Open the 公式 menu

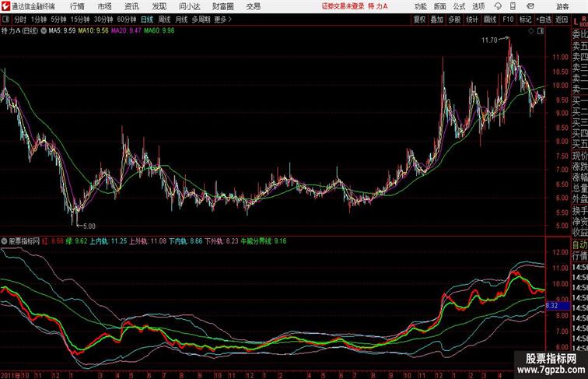[459, 6]
